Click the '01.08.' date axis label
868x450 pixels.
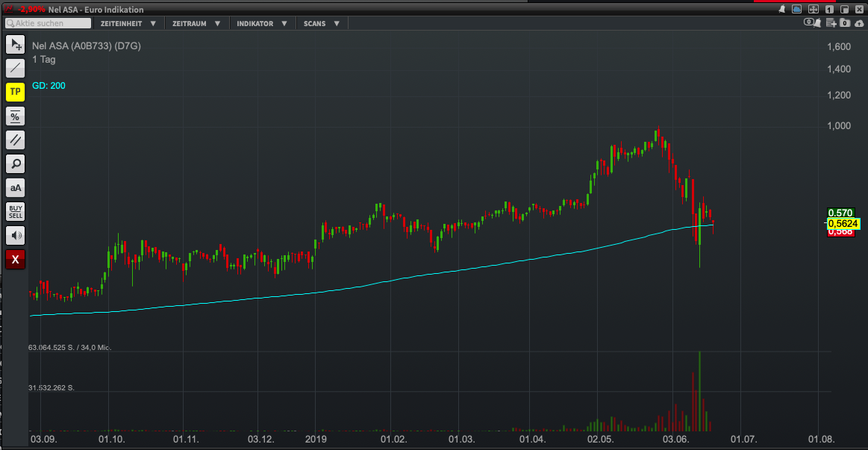(821, 440)
